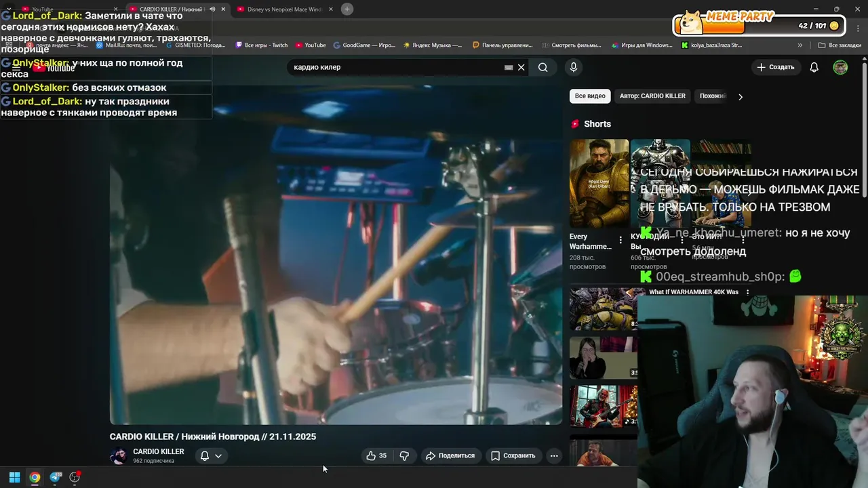Image resolution: width=868 pixels, height=488 pixels.
Task: Open Windows Start menu
Action: (x=14, y=477)
